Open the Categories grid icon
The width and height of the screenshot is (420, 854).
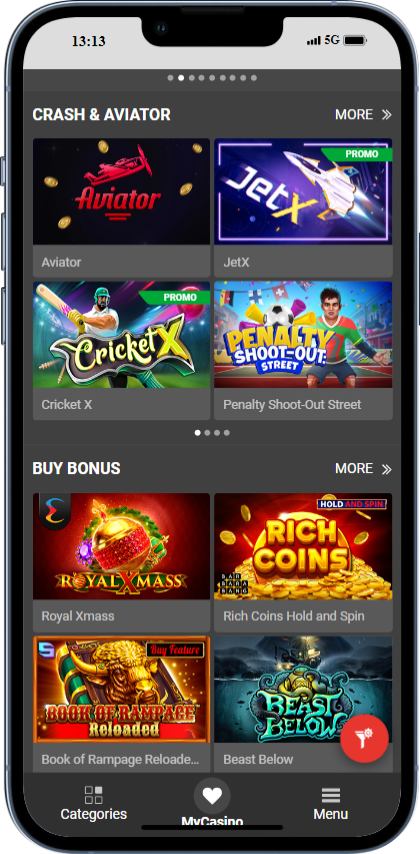(94, 795)
